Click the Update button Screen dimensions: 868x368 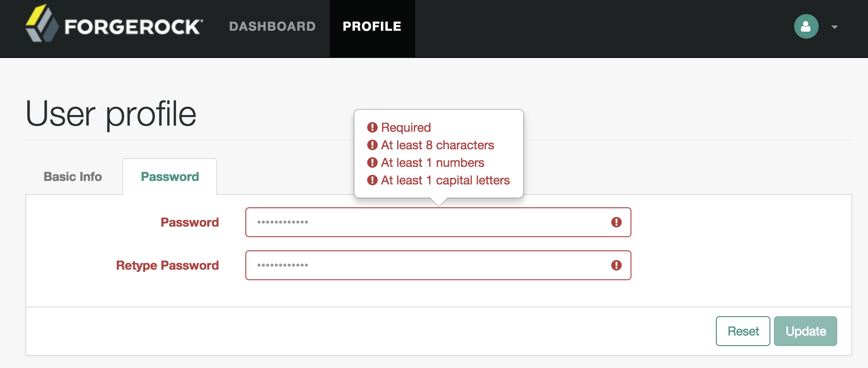805,331
